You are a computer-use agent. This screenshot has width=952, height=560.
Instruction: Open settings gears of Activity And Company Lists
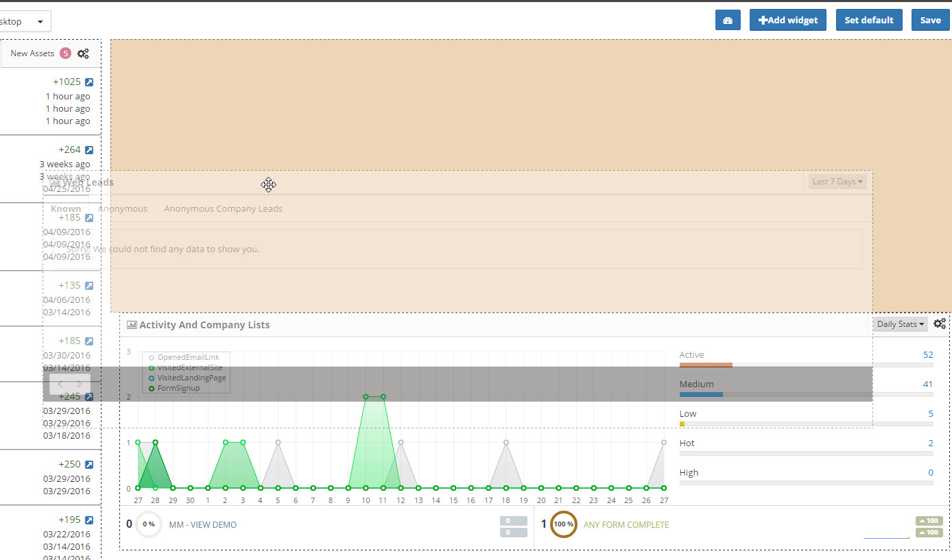click(x=940, y=324)
